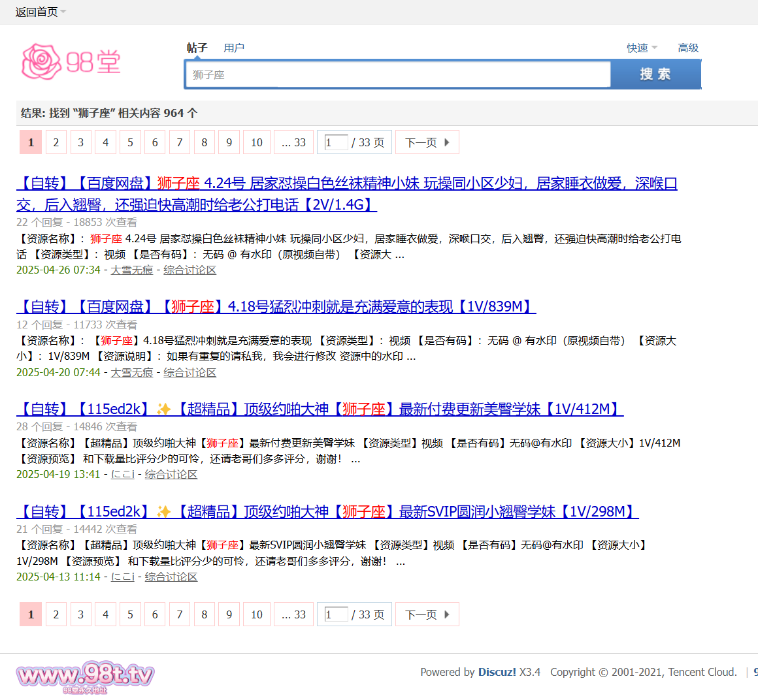Switch to the 用户 search tab
Viewport: 758px width, 700px height.
[233, 48]
